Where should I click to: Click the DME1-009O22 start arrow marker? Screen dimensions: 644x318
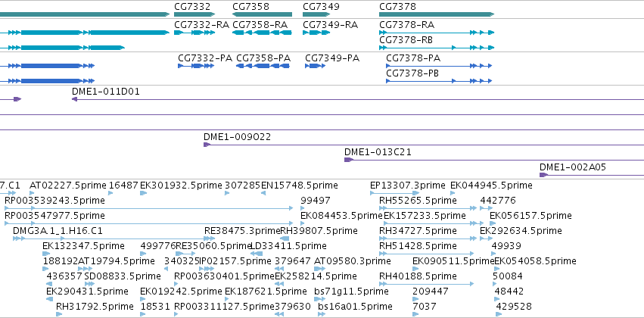(207, 145)
